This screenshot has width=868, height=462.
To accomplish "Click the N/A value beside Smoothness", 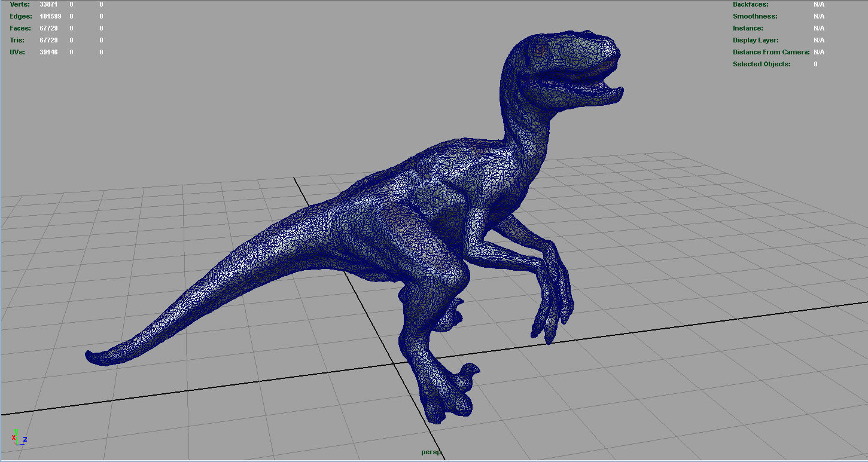I will pyautogui.click(x=819, y=16).
